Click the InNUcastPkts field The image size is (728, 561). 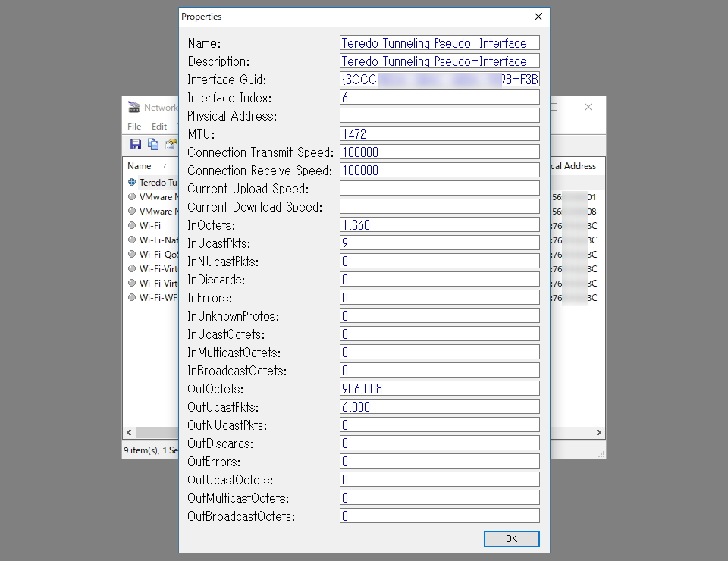pyautogui.click(x=440, y=261)
